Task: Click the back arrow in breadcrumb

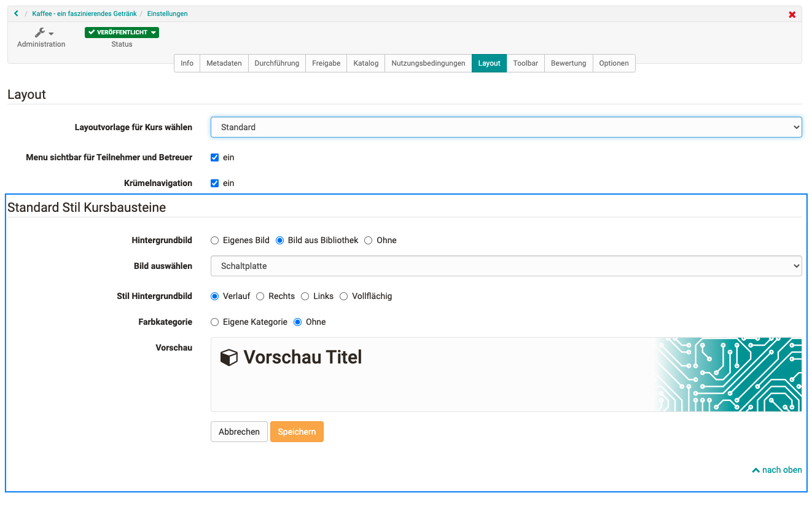Action: pos(16,14)
